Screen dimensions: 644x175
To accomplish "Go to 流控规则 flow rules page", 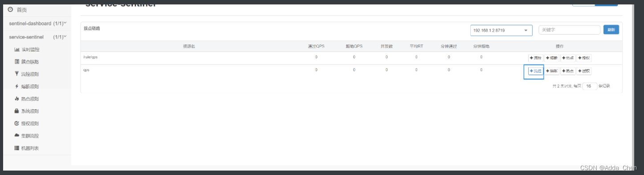I will pyautogui.click(x=27, y=74).
